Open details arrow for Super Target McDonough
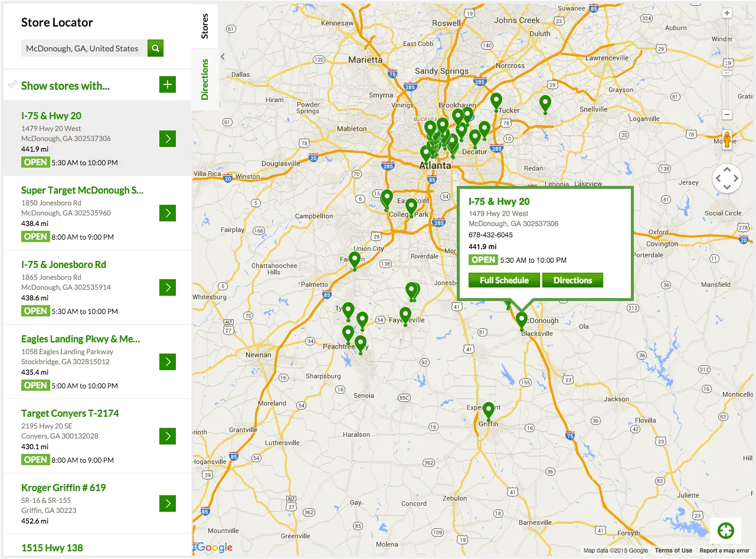Screen dimensions: 756x559 [x=168, y=213]
